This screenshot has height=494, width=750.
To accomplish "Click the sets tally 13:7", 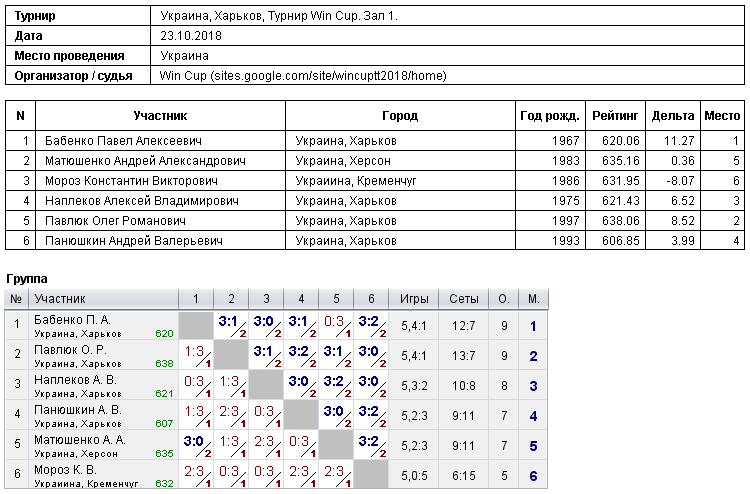I will [x=463, y=356].
